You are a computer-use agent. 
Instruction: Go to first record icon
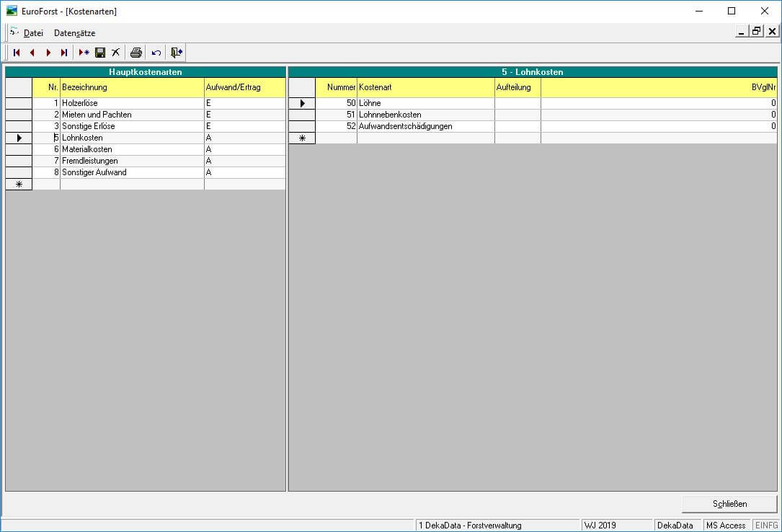[x=17, y=53]
